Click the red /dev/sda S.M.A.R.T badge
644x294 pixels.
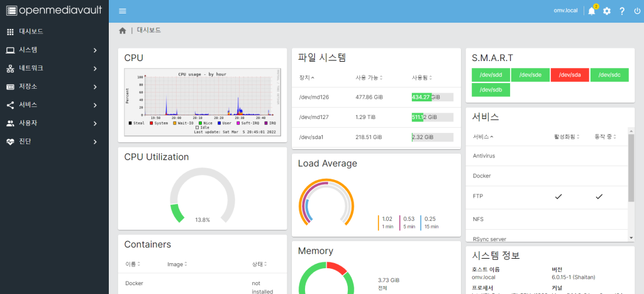(570, 75)
